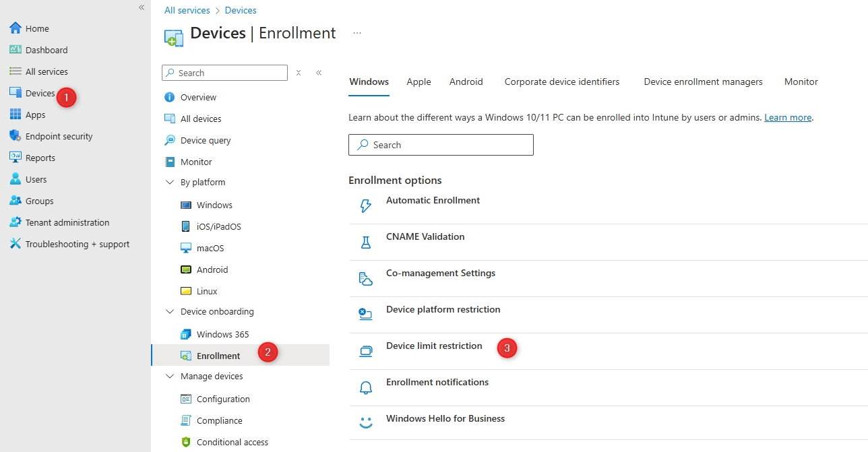Open Device enrollment managers tab
Viewport: 868px width, 452px height.
tap(704, 82)
